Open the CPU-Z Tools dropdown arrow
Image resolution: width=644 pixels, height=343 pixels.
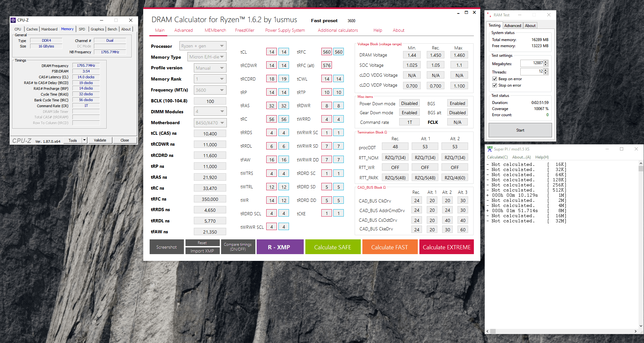(x=84, y=140)
